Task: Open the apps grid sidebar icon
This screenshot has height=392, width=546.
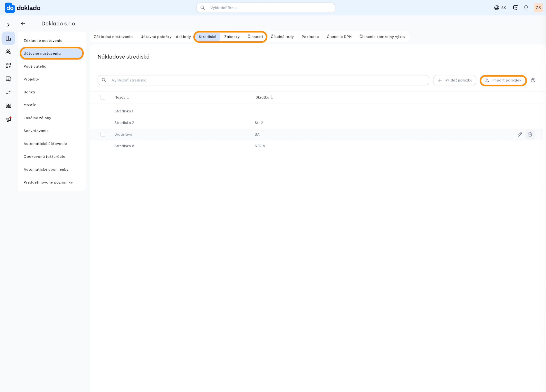Action: pyautogui.click(x=8, y=65)
